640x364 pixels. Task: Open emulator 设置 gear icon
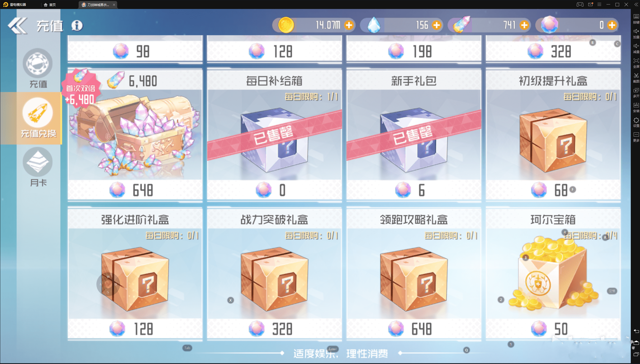point(636,122)
